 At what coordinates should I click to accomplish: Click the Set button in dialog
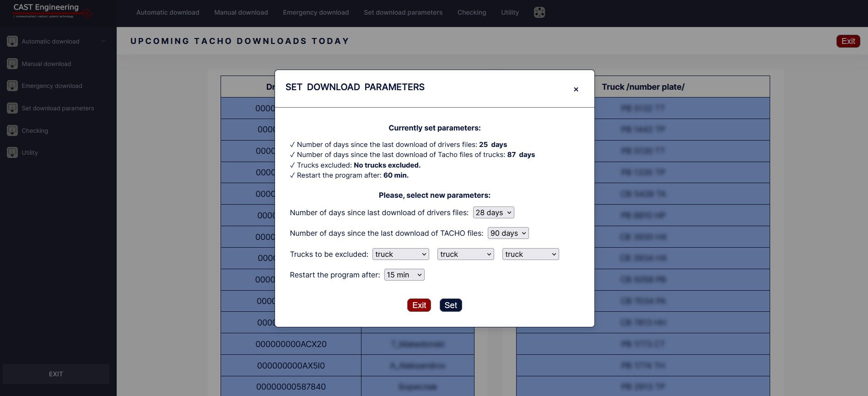(x=451, y=305)
